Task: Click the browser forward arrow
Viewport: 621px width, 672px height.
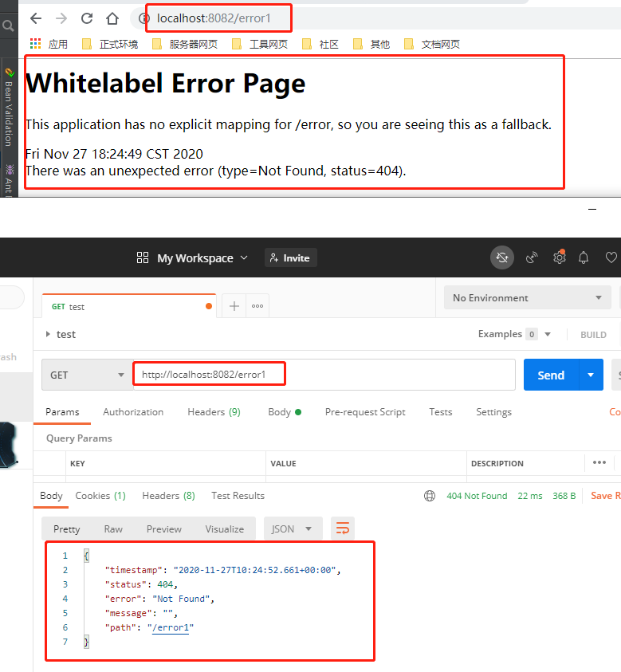Action: click(x=61, y=18)
